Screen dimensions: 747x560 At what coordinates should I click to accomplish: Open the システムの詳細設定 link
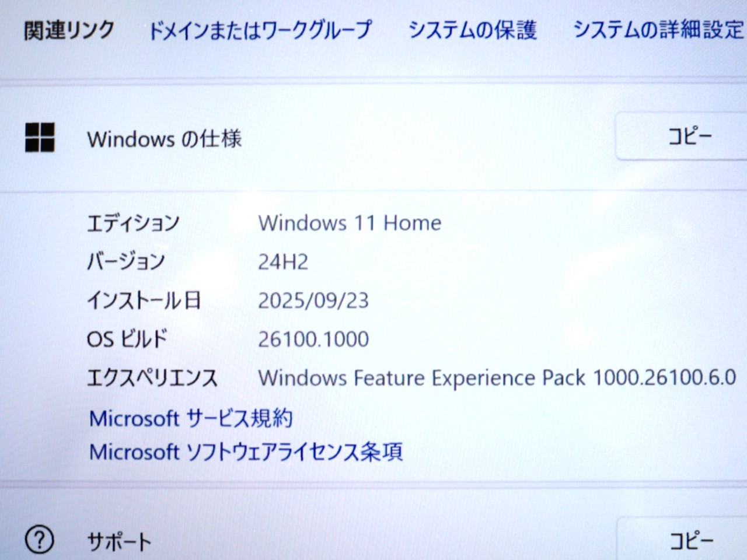(x=658, y=30)
